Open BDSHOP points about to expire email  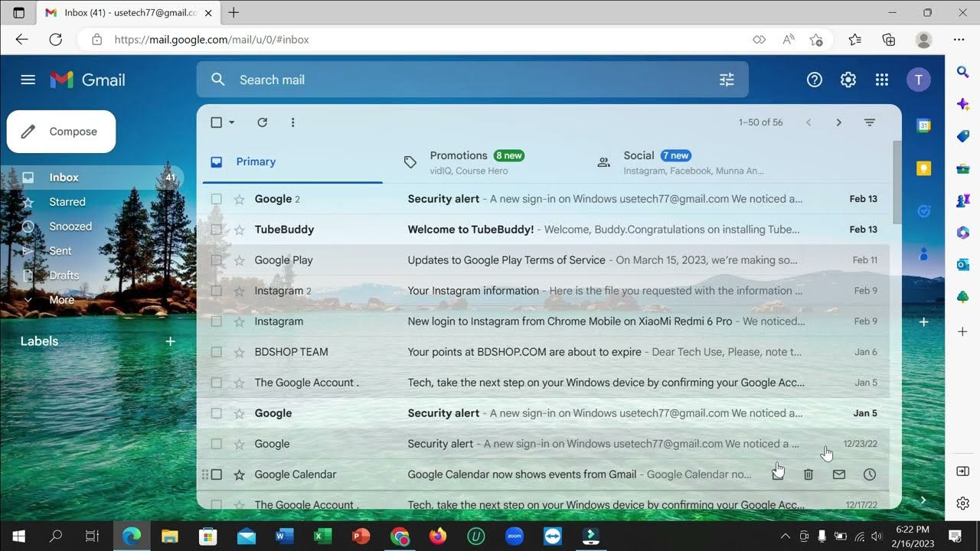(x=544, y=352)
